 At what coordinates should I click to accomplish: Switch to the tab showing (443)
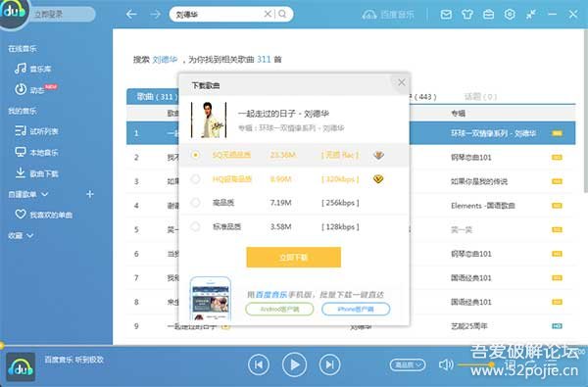(x=423, y=97)
